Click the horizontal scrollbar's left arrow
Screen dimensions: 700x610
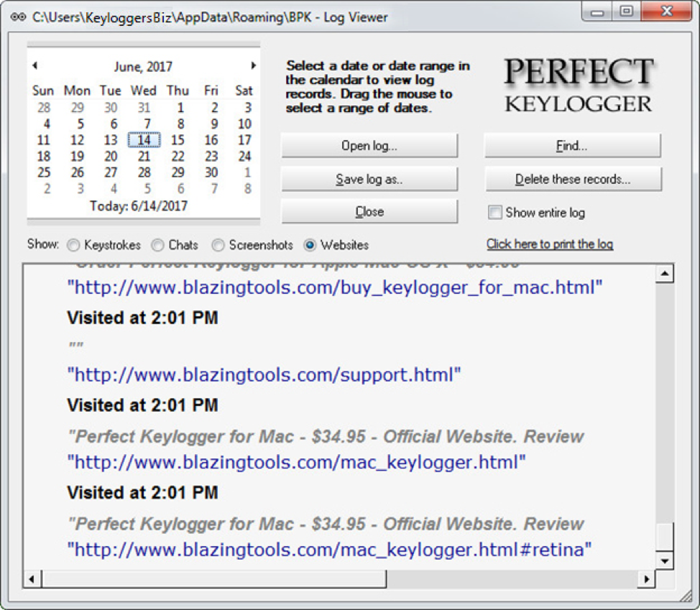pos(32,578)
